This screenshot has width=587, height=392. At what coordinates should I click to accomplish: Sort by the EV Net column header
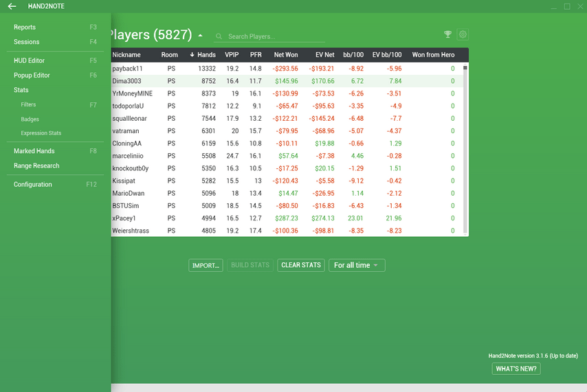(x=325, y=55)
